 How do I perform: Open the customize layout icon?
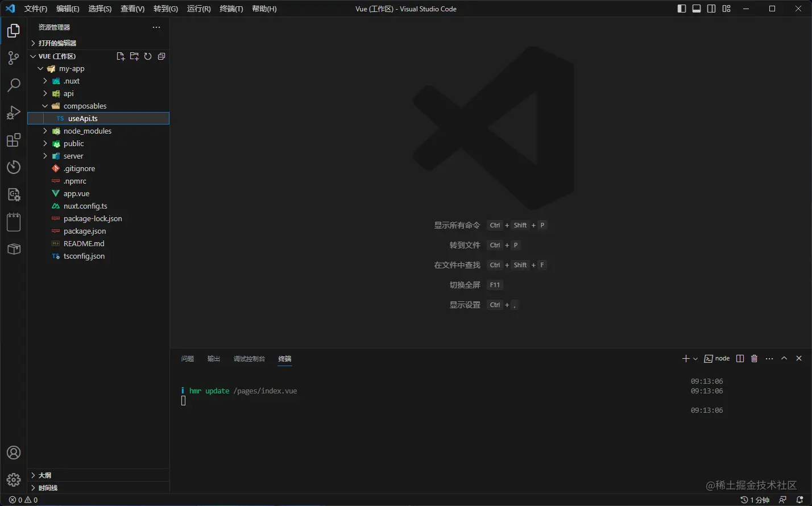[x=727, y=9]
